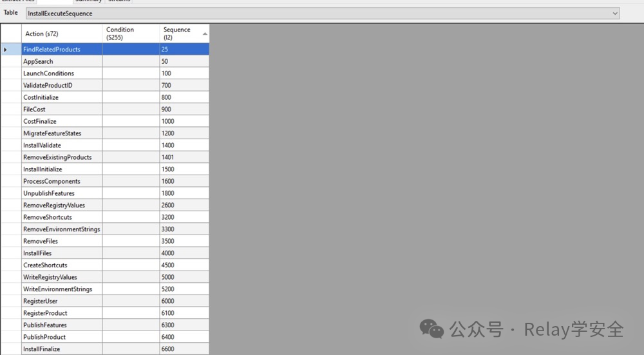Sort by the Condition (S255) column header

point(131,34)
